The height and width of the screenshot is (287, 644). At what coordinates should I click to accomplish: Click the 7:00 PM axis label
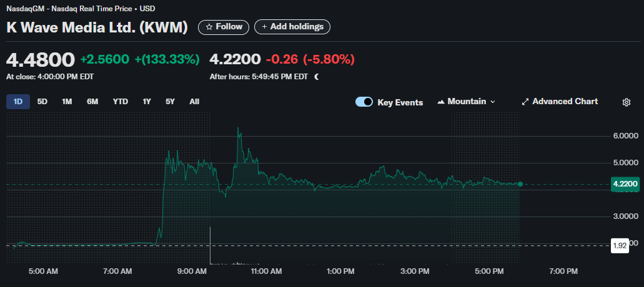point(563,271)
